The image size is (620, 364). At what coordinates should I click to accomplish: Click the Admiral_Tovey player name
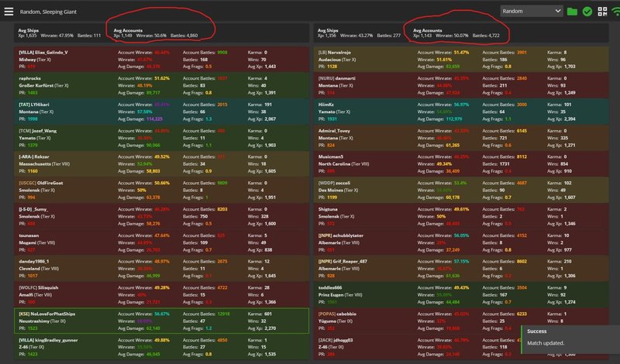coord(336,131)
